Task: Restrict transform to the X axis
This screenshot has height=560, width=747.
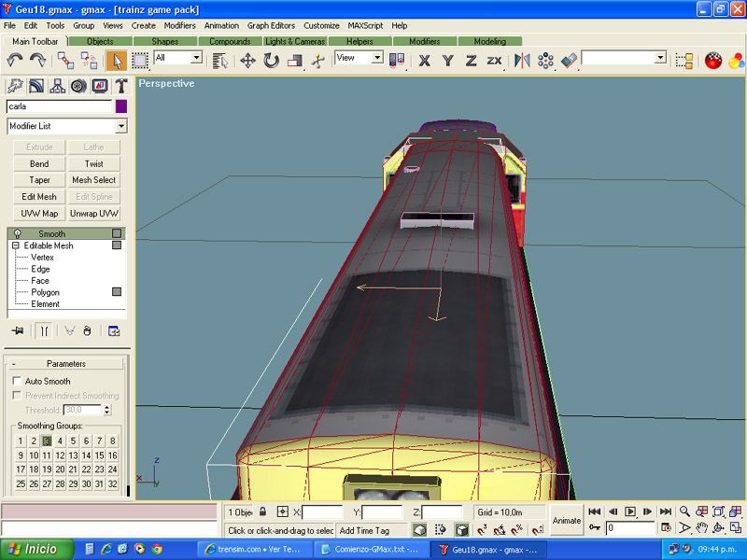Action: 424,61
